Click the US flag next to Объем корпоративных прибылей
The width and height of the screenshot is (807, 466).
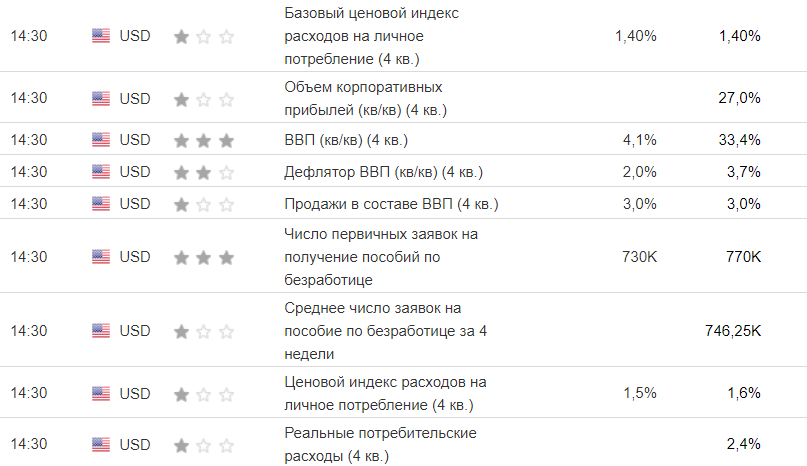(101, 98)
